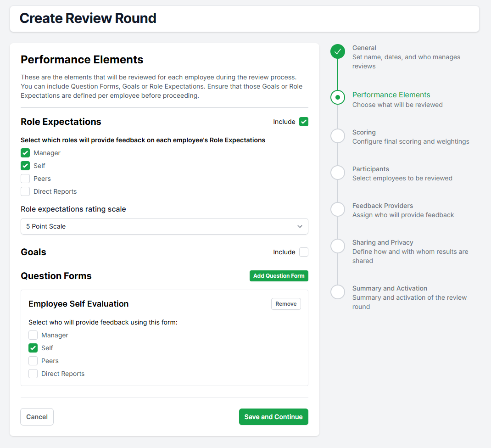Click the Scoring step circle
Screen dimensions: 491x448
click(338, 136)
